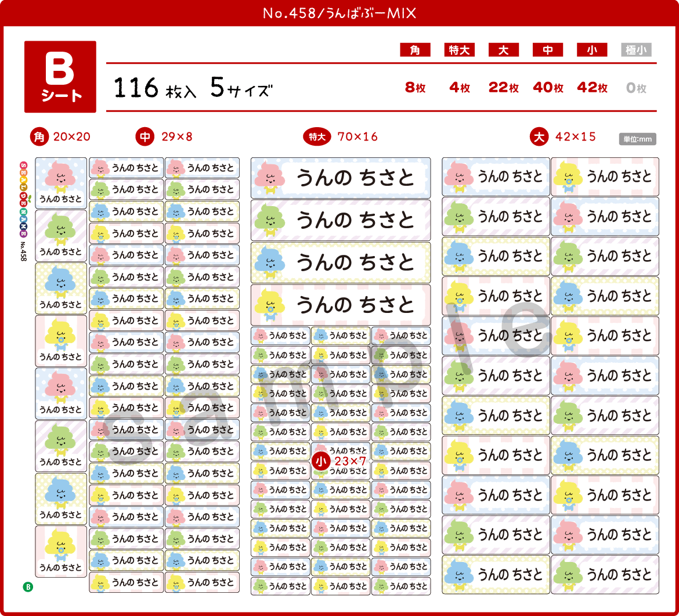Click the 42×15 dimension text
The width and height of the screenshot is (679, 616).
pos(576,137)
